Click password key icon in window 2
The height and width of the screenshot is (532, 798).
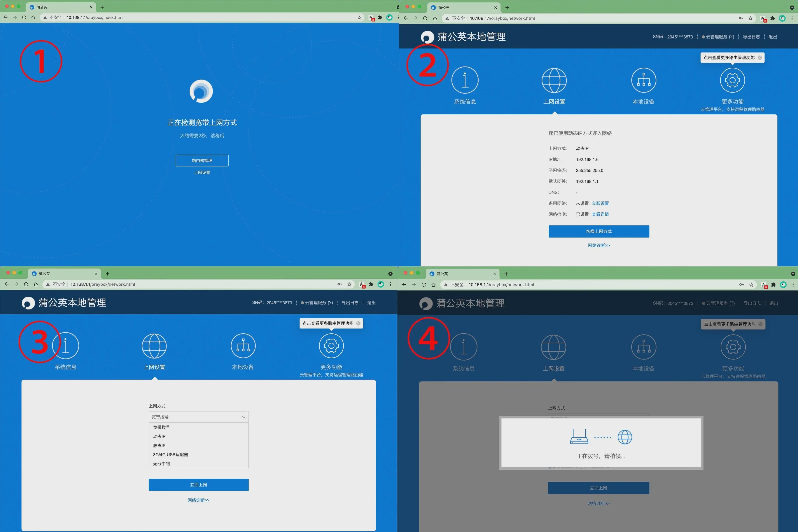tap(741, 18)
